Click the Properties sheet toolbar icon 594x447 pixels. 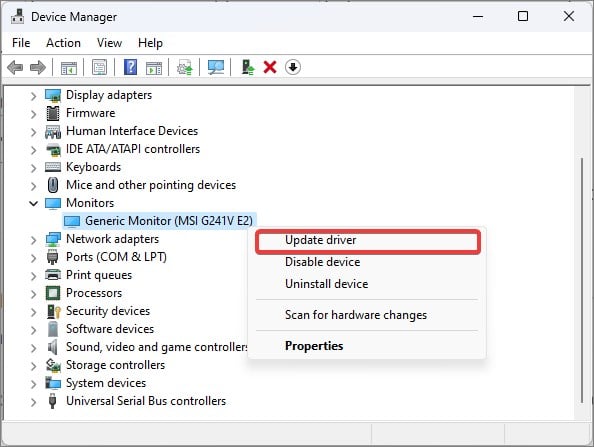pyautogui.click(x=99, y=67)
